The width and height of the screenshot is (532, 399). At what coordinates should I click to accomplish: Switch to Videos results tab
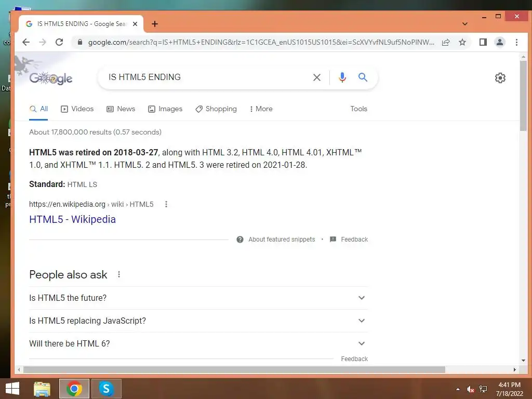click(x=77, y=109)
